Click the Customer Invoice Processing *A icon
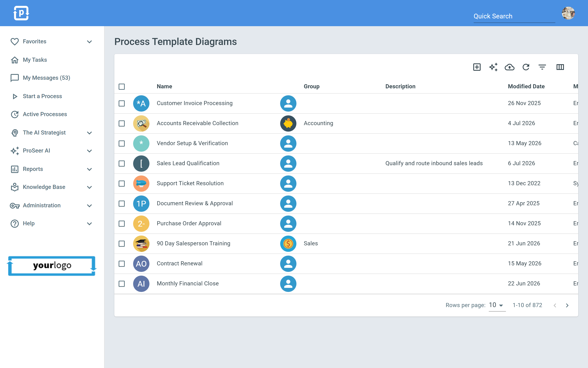This screenshot has height=368, width=588. point(141,103)
